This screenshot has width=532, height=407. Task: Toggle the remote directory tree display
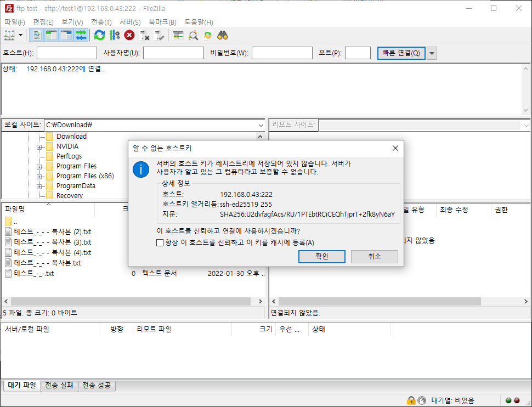click(66, 35)
